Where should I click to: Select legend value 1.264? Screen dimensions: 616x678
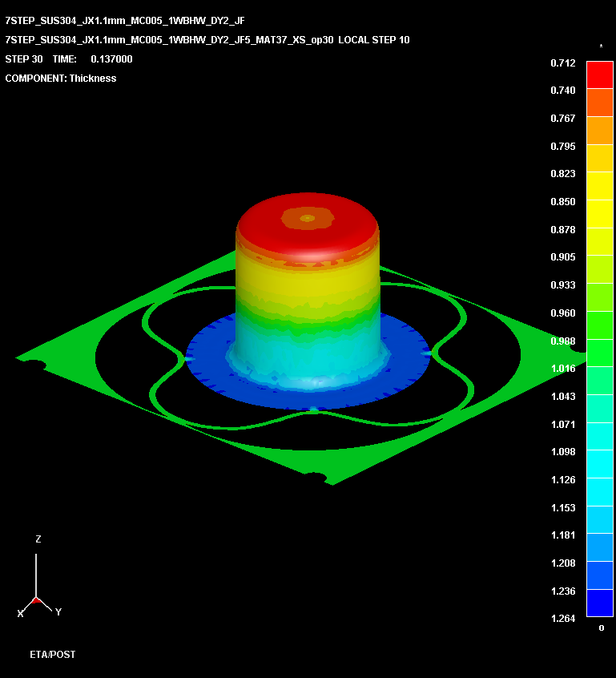pyautogui.click(x=563, y=619)
